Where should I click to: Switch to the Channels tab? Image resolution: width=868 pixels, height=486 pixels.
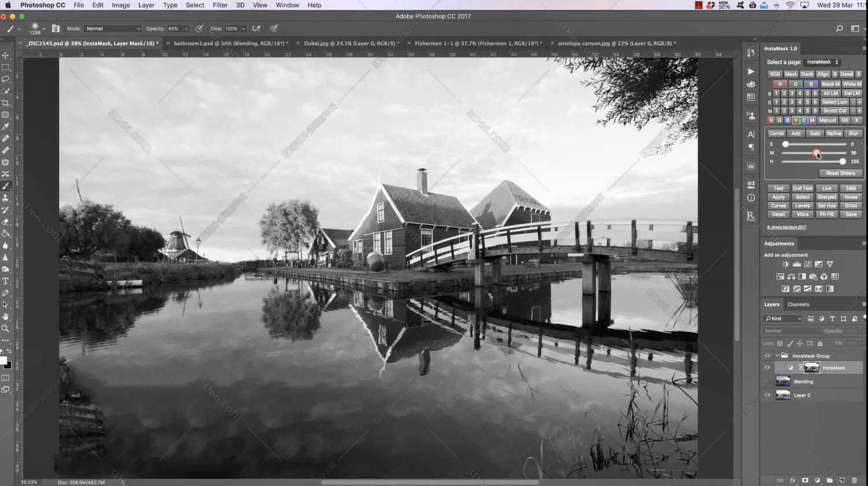[x=797, y=304]
